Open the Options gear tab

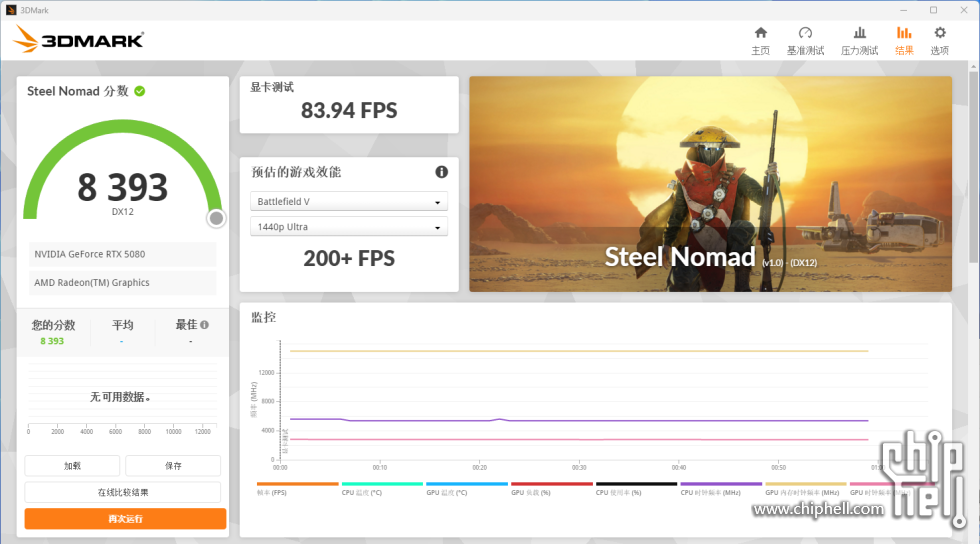(x=939, y=41)
